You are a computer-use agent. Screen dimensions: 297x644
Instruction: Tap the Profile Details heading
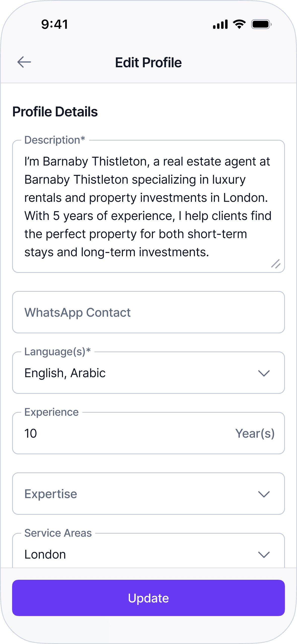(55, 112)
